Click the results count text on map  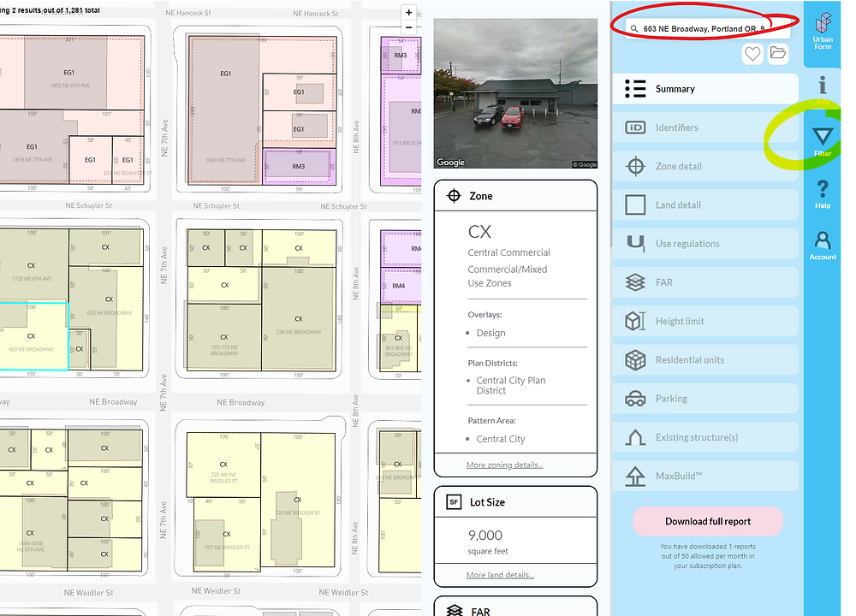click(50, 10)
